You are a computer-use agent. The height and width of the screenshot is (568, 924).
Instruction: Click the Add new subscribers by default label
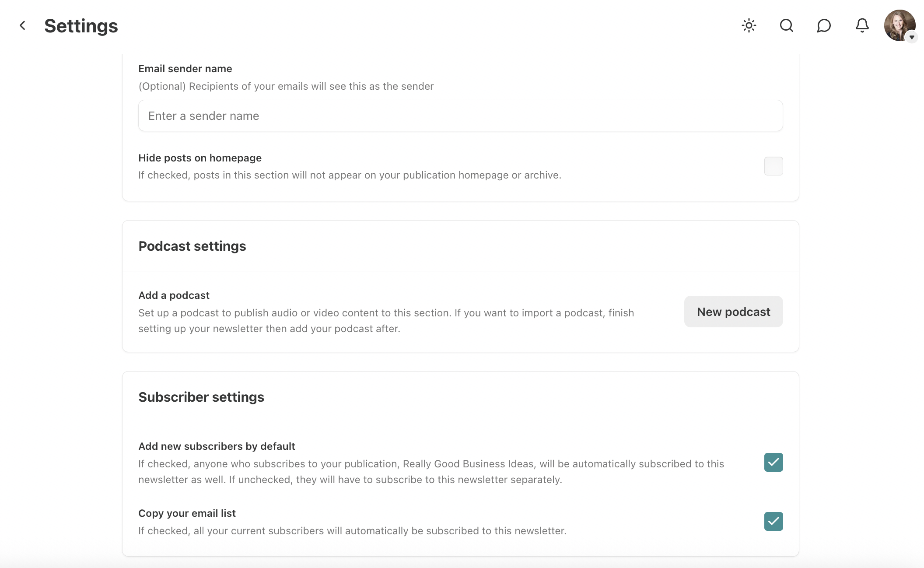[x=217, y=446]
